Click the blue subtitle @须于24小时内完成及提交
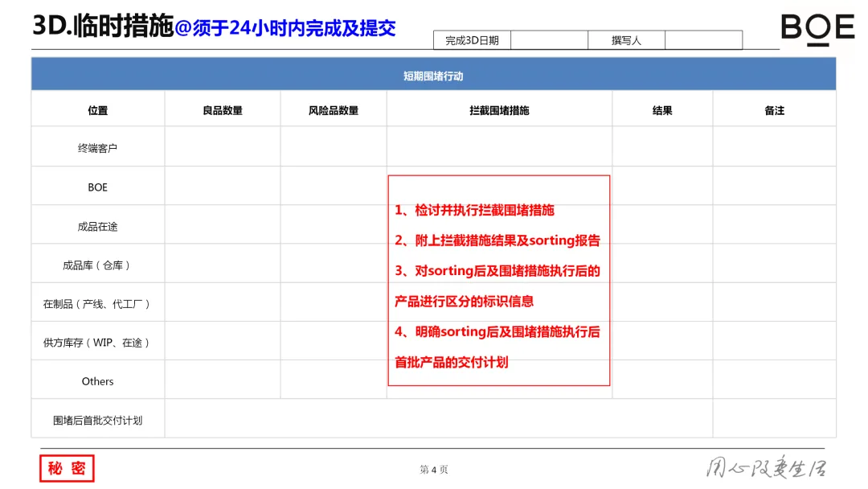 [x=285, y=27]
